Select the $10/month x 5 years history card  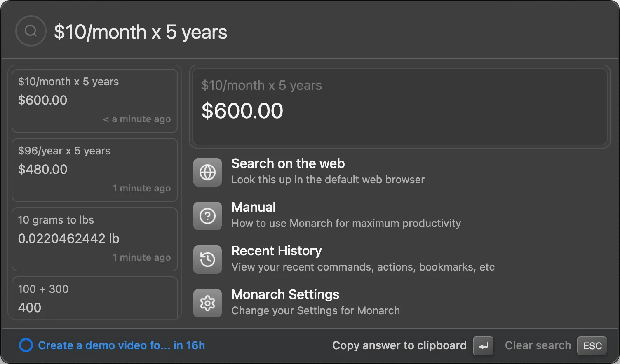tap(95, 100)
